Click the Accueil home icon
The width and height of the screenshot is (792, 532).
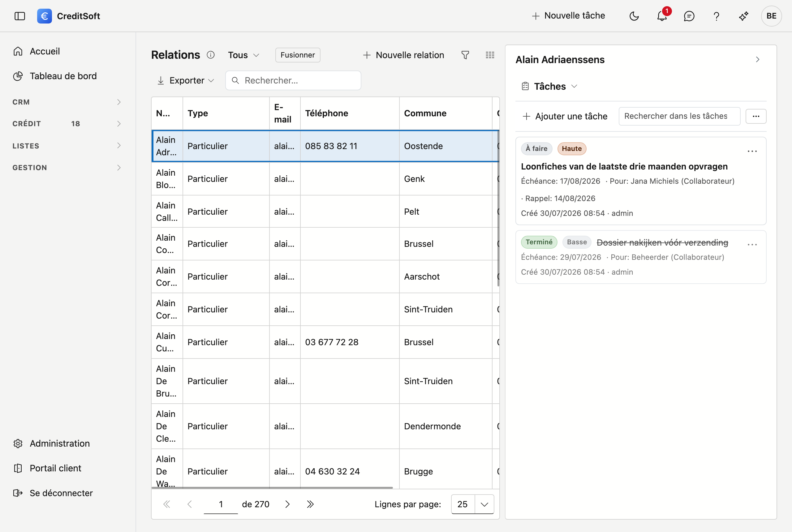point(18,51)
